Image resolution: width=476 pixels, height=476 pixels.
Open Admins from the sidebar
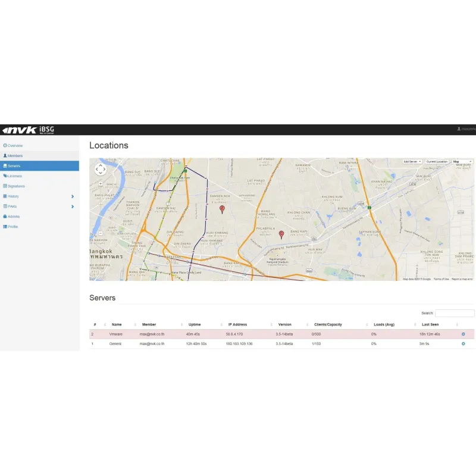pyautogui.click(x=13, y=217)
